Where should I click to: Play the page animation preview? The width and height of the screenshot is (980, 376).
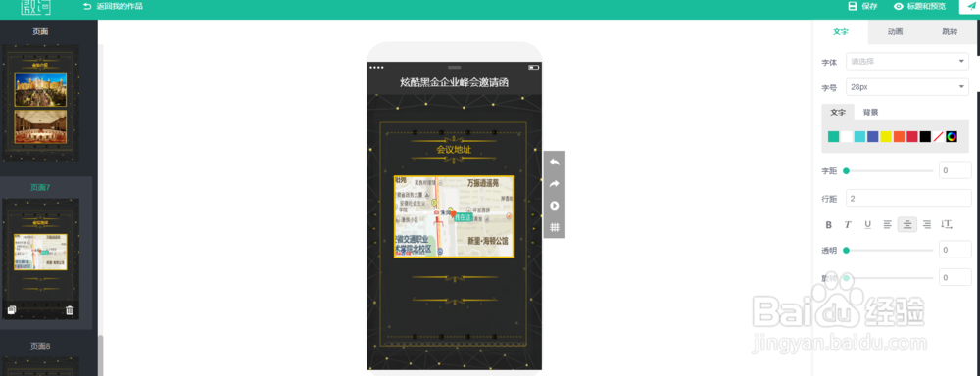pyautogui.click(x=554, y=206)
